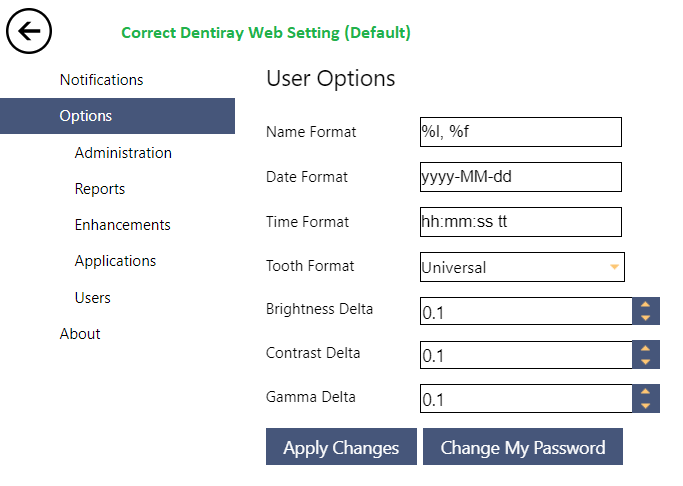This screenshot has width=683, height=486.
Task: Decrease Brightness Delta with down arrow
Action: pos(646,318)
